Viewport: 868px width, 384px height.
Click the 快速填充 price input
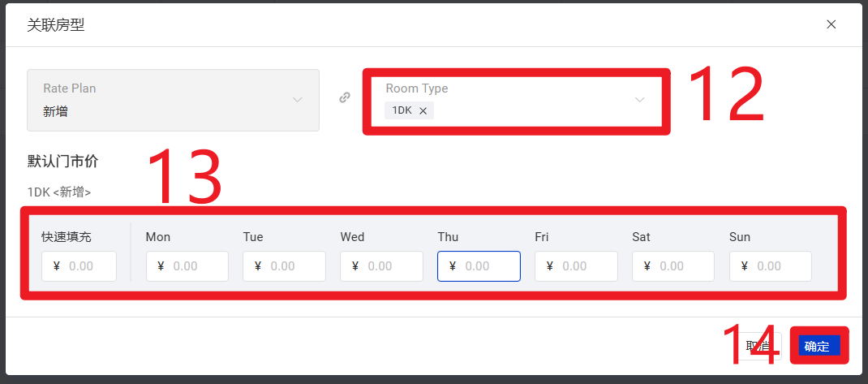point(85,266)
